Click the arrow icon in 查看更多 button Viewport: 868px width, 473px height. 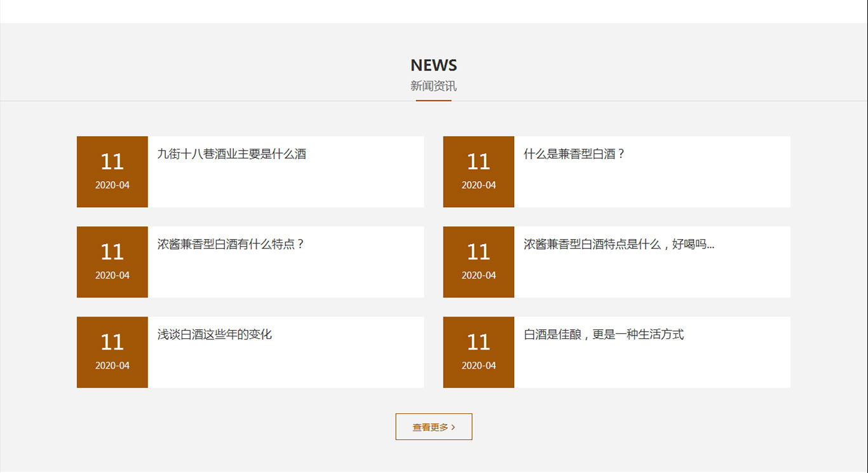tap(453, 428)
